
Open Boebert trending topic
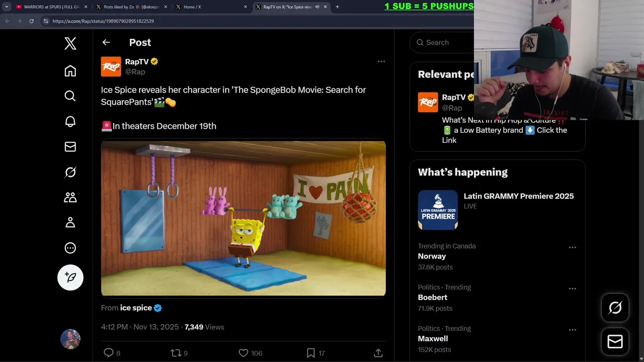tap(433, 298)
